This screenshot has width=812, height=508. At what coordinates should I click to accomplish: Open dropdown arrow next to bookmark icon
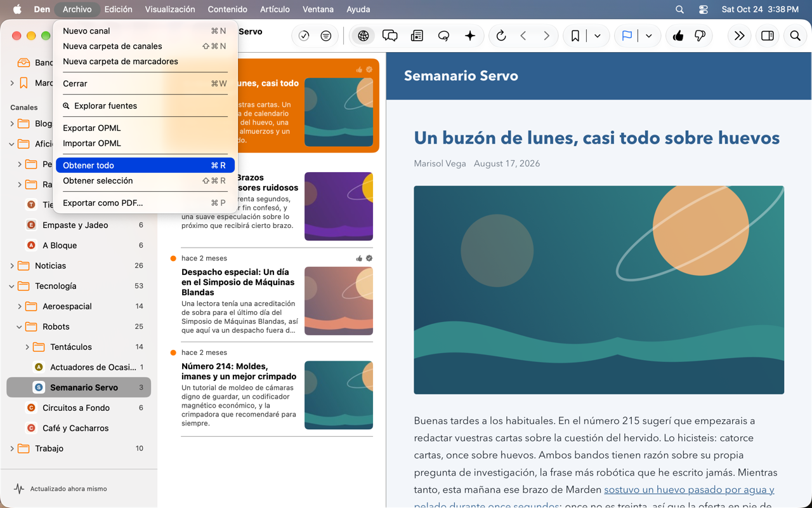coord(598,36)
